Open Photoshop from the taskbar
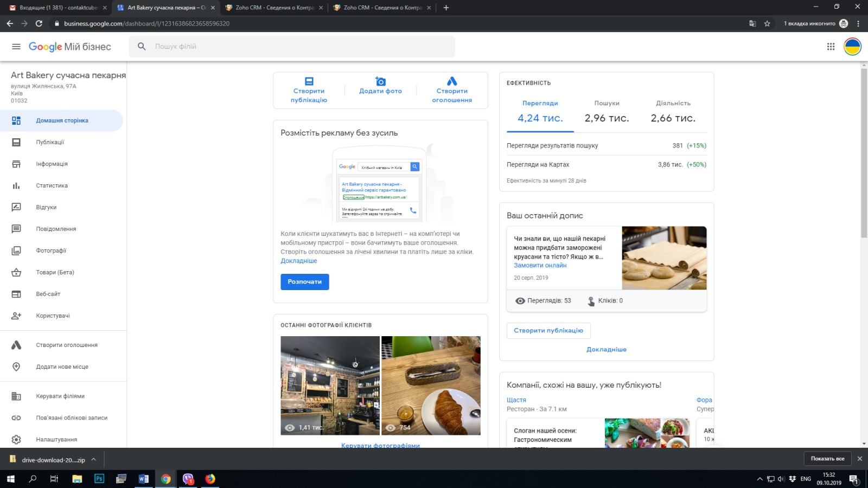This screenshot has height=488, width=868. (99, 479)
